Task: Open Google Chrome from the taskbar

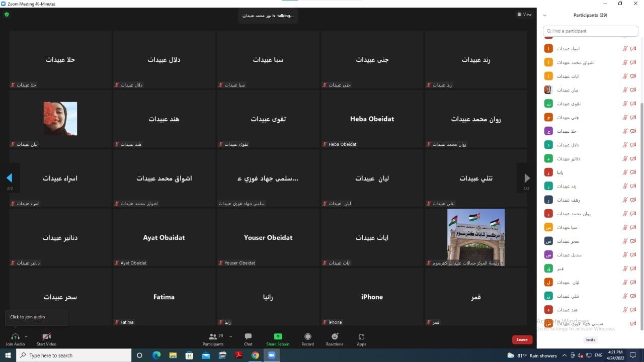Action: (255, 355)
